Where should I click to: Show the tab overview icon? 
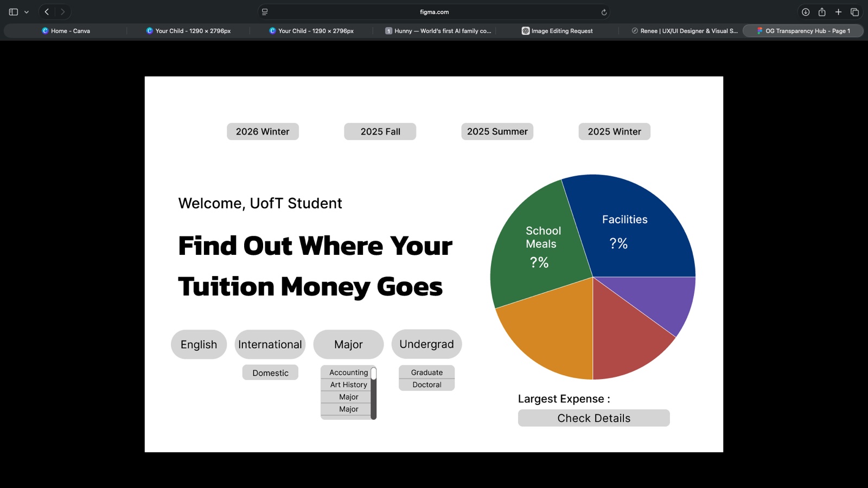[x=855, y=12]
